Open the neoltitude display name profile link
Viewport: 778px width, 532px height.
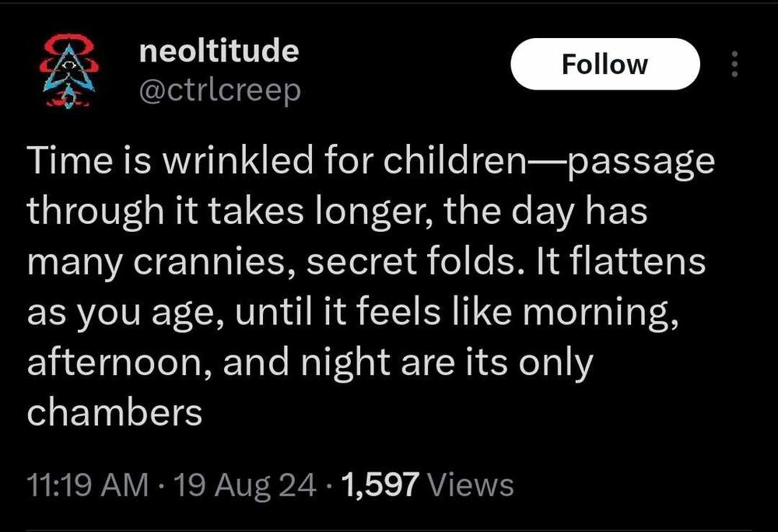pos(219,50)
